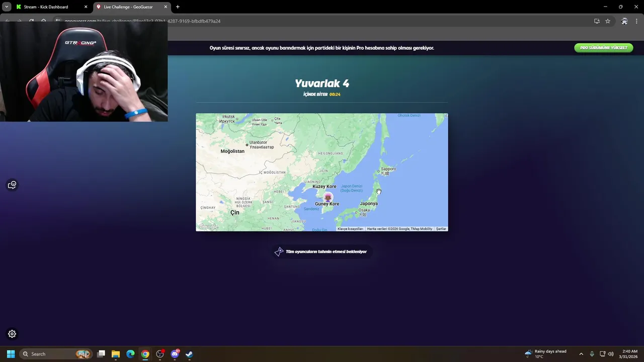Viewport: 644px width, 362px height.
Task: Close the Live Challenge - GeoGuessr tab
Action: [x=166, y=7]
